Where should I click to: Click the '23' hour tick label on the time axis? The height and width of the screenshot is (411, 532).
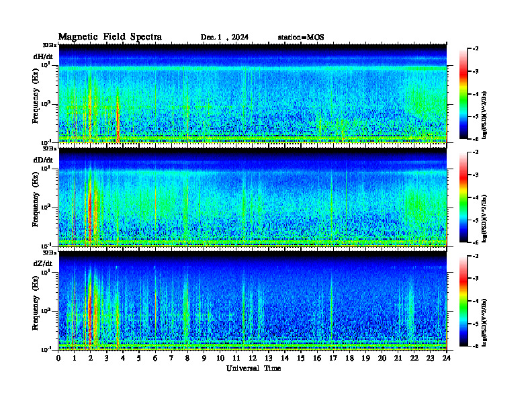pyautogui.click(x=430, y=359)
